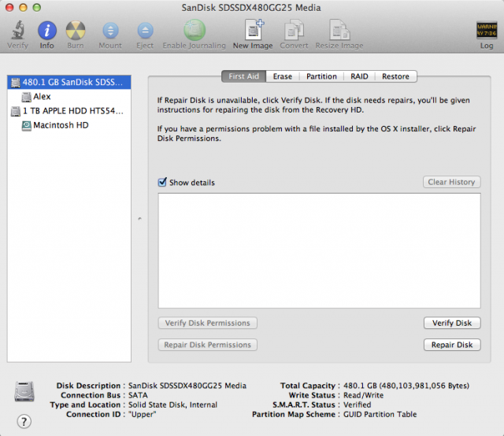504x436 pixels.
Task: Switch to the First Aid tab
Action: click(244, 76)
